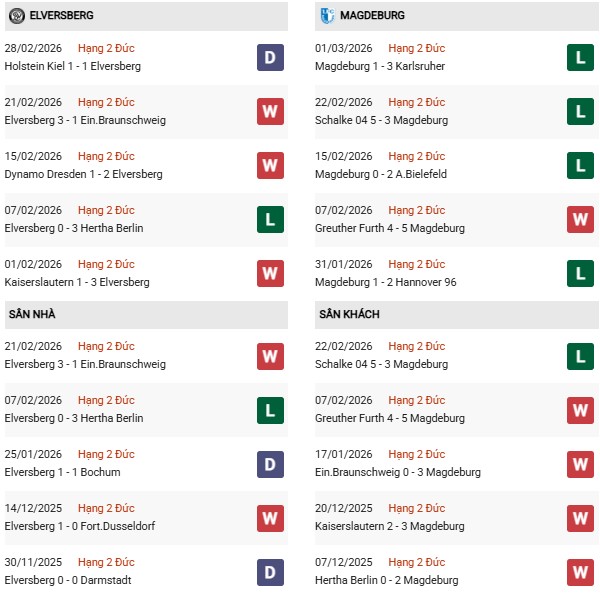Click the Magdeburg club crest icon
The image size is (600, 595).
click(x=327, y=16)
